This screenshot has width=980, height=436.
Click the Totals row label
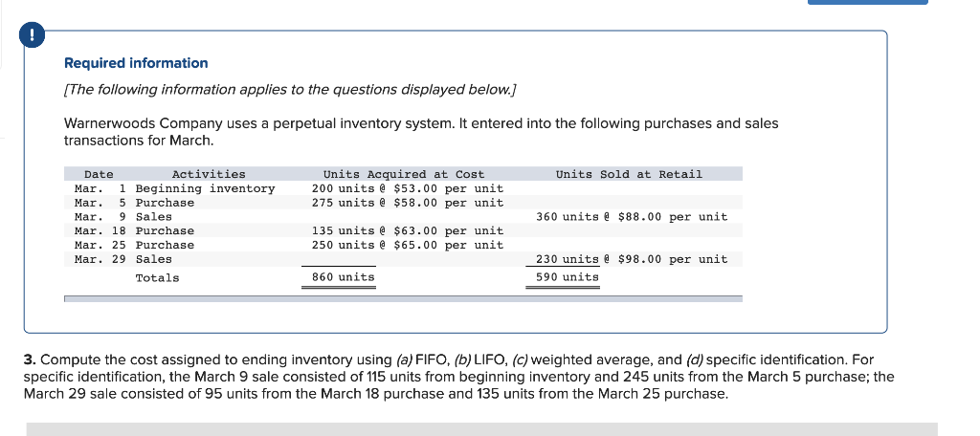(x=157, y=278)
